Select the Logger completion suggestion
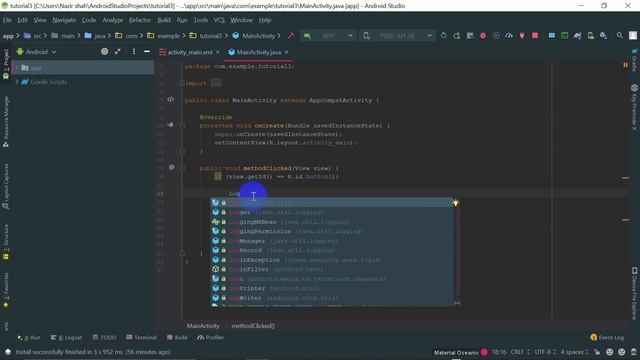Viewport: 640px width, 360px height. click(332, 212)
